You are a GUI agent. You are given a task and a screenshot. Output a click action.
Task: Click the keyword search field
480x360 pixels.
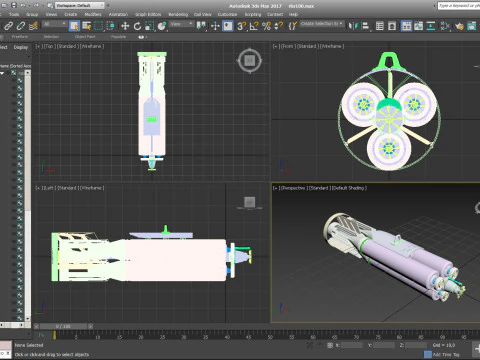coord(459,6)
